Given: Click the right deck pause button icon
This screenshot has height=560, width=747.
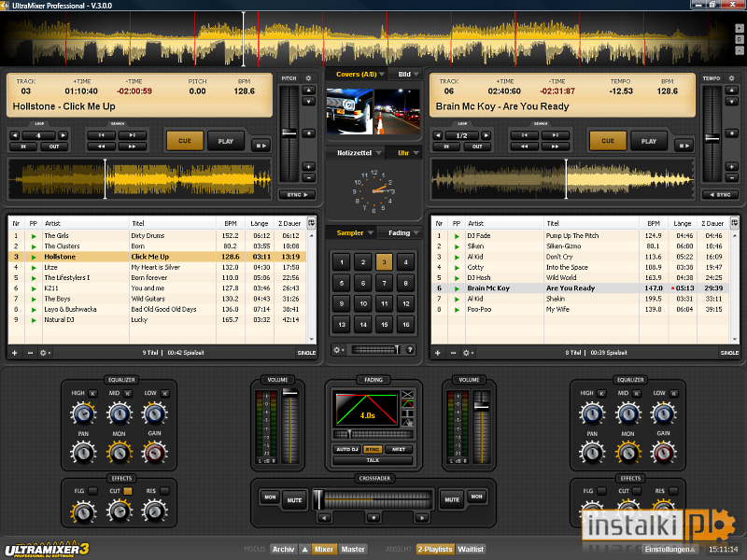Looking at the screenshot, I should pos(684,146).
